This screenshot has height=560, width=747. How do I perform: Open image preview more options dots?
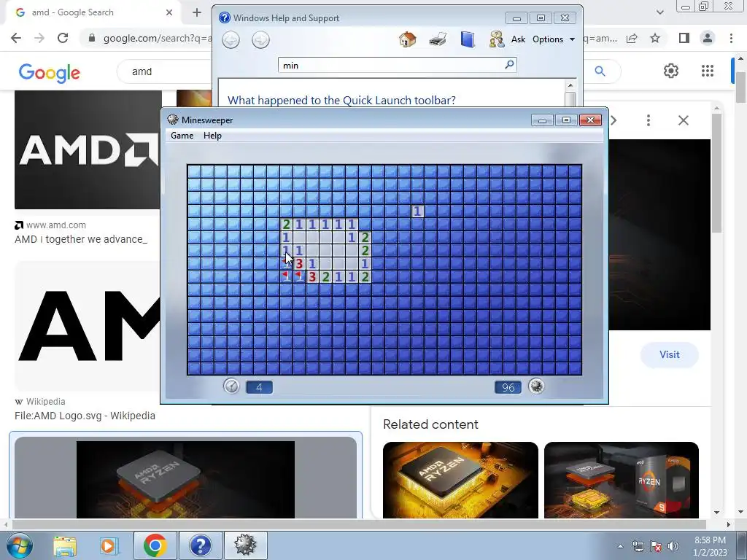coord(649,120)
